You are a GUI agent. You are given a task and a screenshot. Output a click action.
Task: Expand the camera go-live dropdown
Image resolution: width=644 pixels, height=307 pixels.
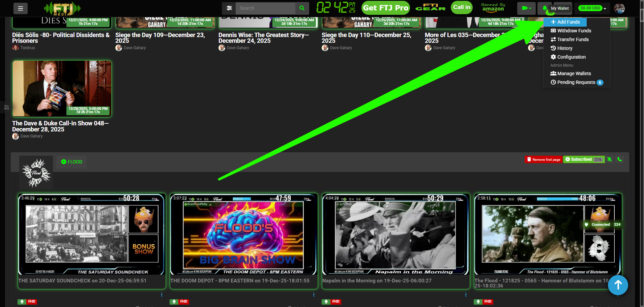(526, 8)
